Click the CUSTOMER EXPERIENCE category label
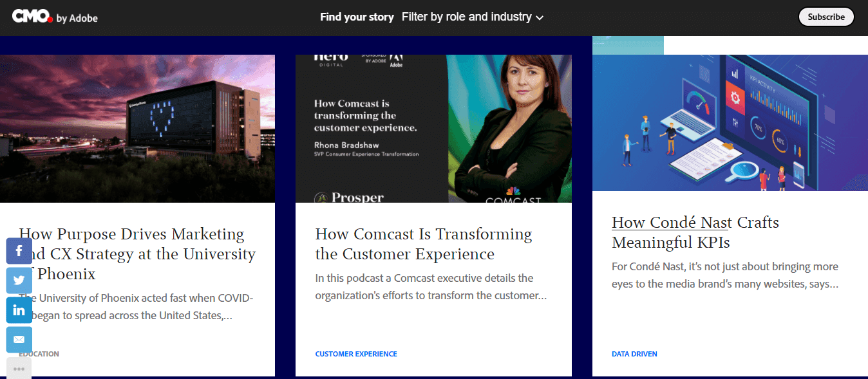The height and width of the screenshot is (379, 868). click(x=356, y=353)
